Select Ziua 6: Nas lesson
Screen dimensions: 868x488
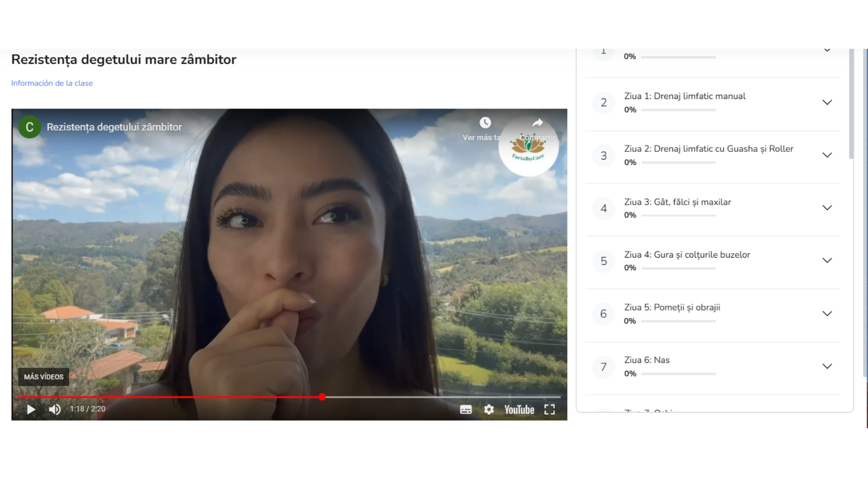(x=647, y=360)
